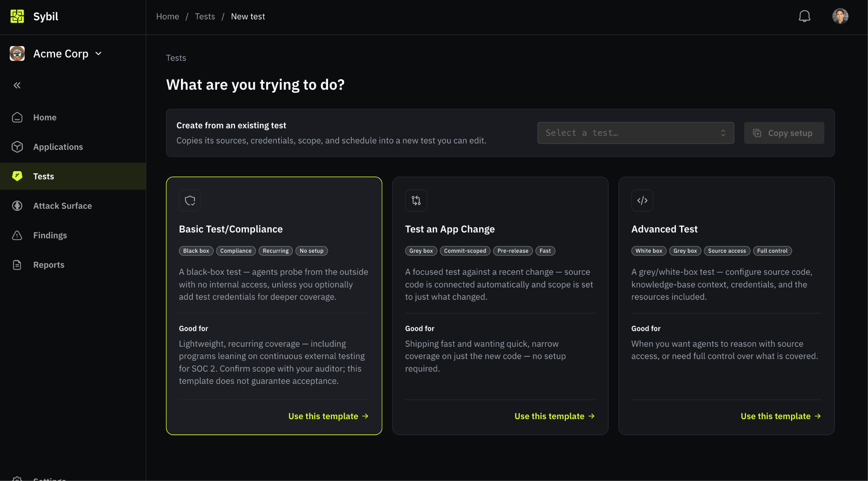
Task: Click the Commit-scoped tag
Action: coord(465,251)
